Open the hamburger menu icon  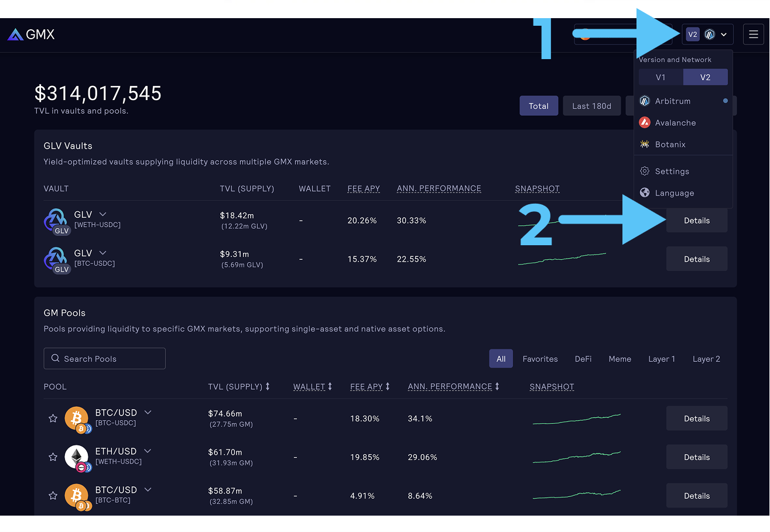pyautogui.click(x=753, y=35)
